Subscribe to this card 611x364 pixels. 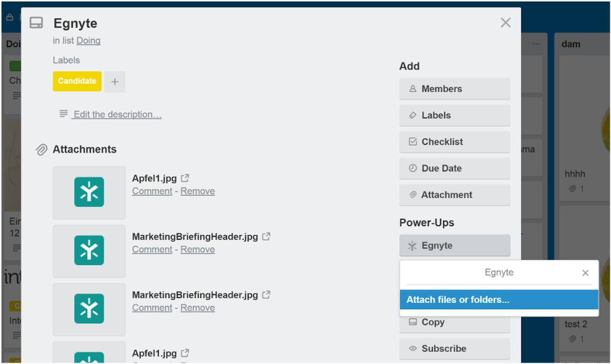[x=455, y=348]
